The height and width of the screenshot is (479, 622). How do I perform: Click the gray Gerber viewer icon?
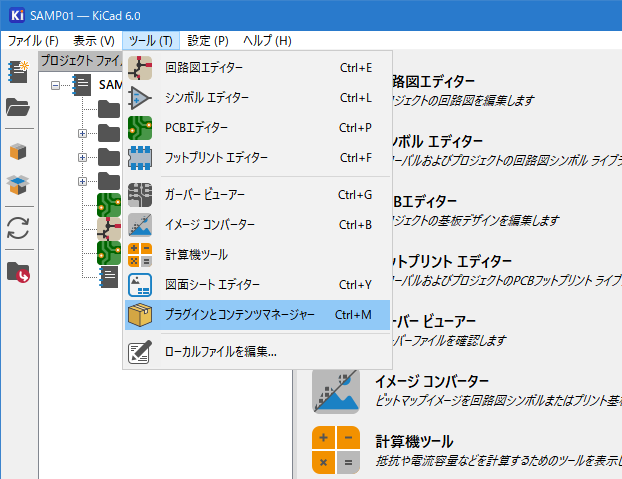click(140, 195)
